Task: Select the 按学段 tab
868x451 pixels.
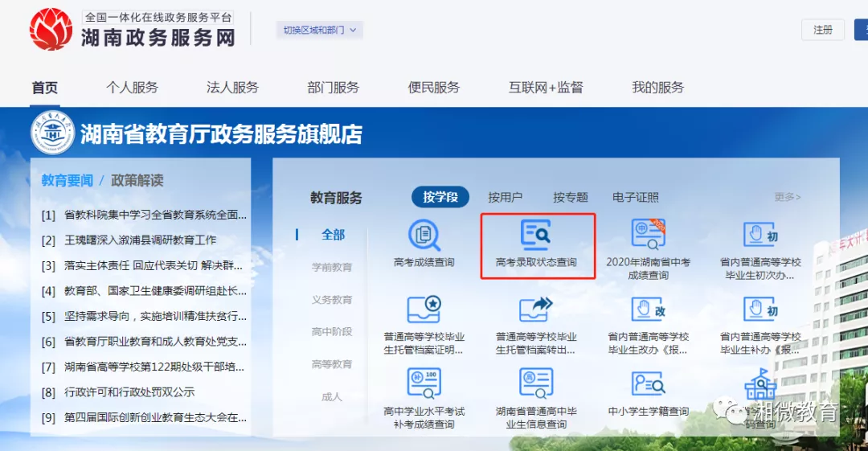Action: coord(440,197)
